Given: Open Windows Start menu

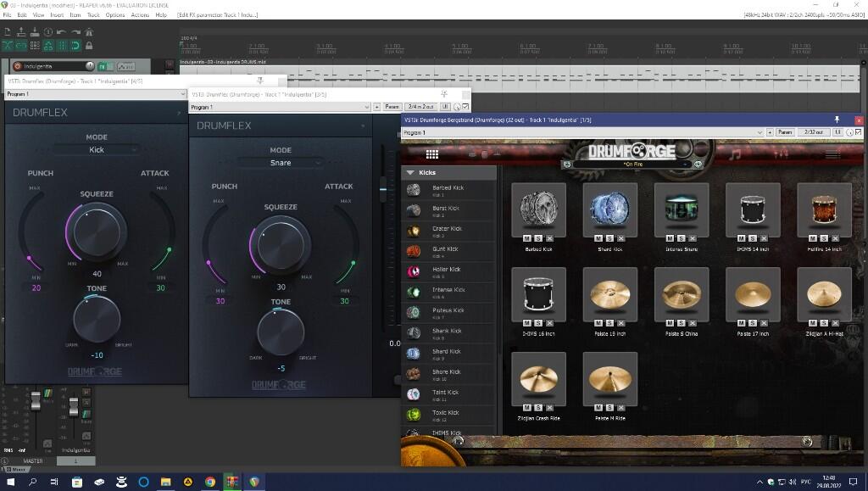Looking at the screenshot, I should point(10,482).
